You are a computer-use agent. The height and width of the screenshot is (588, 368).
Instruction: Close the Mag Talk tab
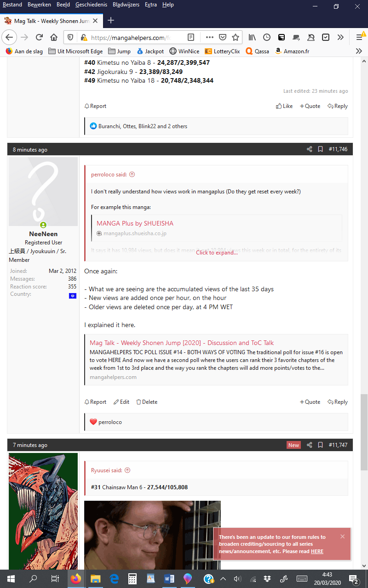click(x=96, y=21)
